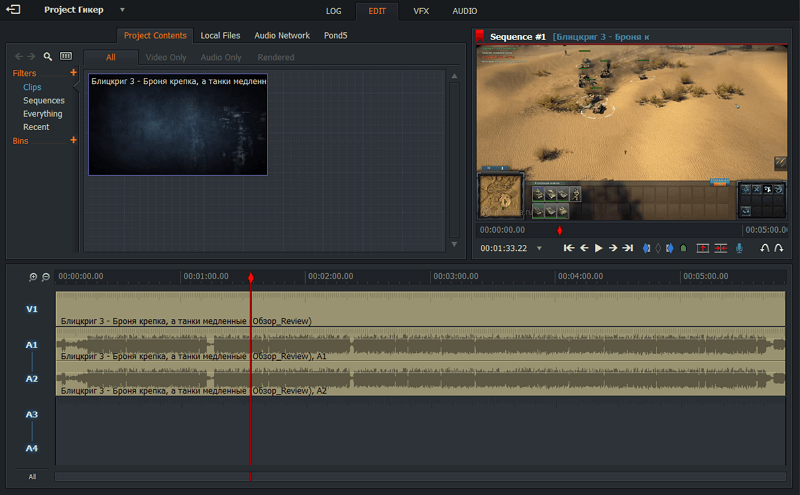The width and height of the screenshot is (800, 495).
Task: Mark the in point on the sequence
Action: pyautogui.click(x=646, y=248)
